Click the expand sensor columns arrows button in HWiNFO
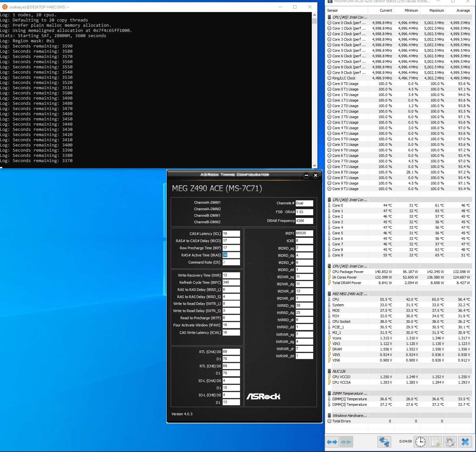 point(332,442)
